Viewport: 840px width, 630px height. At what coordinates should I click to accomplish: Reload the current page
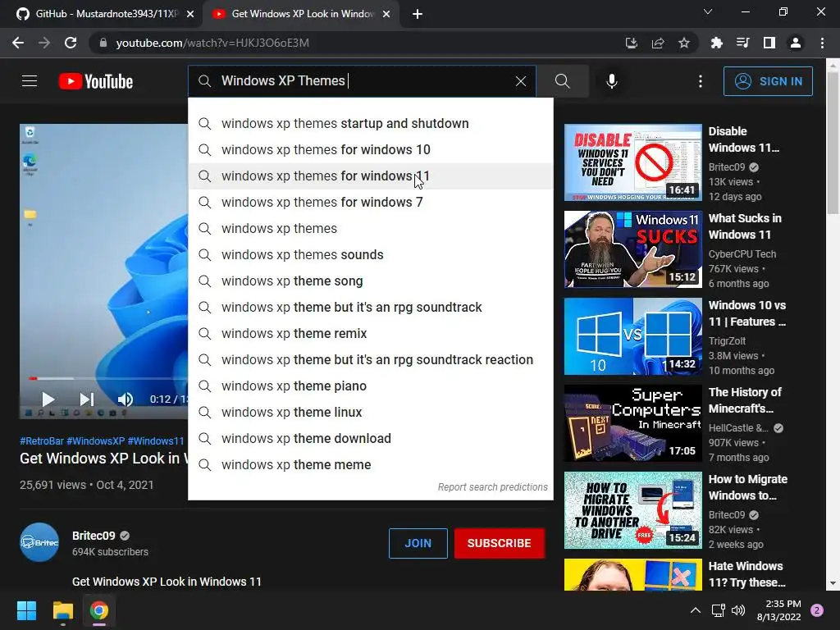coord(71,43)
